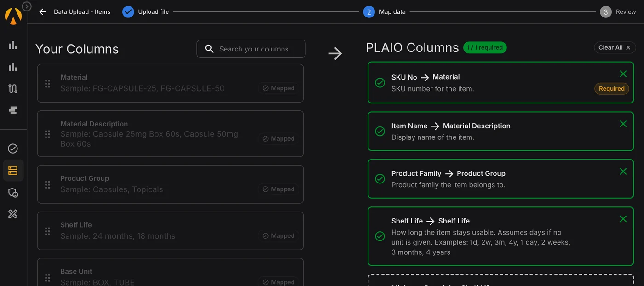This screenshot has width=644, height=286.
Task: Grab the drag handle of Base Unit column
Action: pyautogui.click(x=47, y=277)
